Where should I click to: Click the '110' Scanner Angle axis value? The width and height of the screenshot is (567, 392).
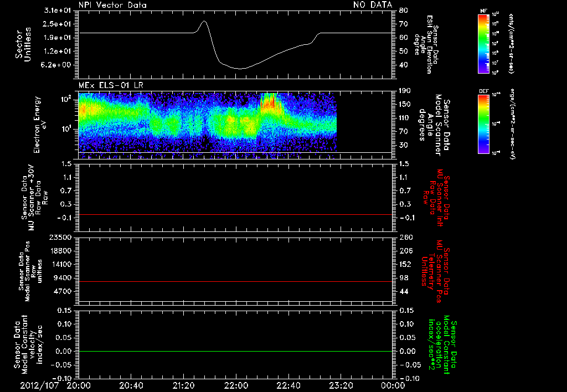click(405, 118)
